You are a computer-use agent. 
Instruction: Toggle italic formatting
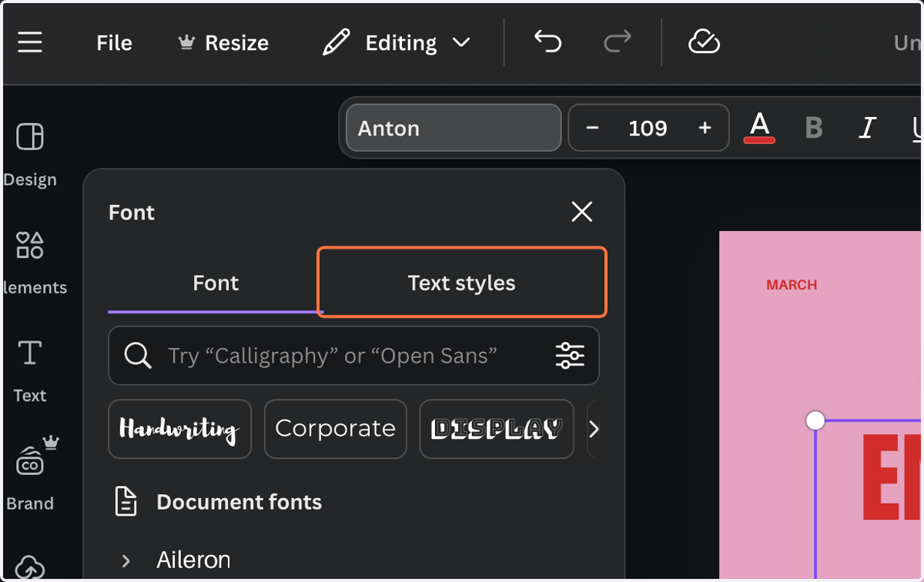click(x=867, y=128)
